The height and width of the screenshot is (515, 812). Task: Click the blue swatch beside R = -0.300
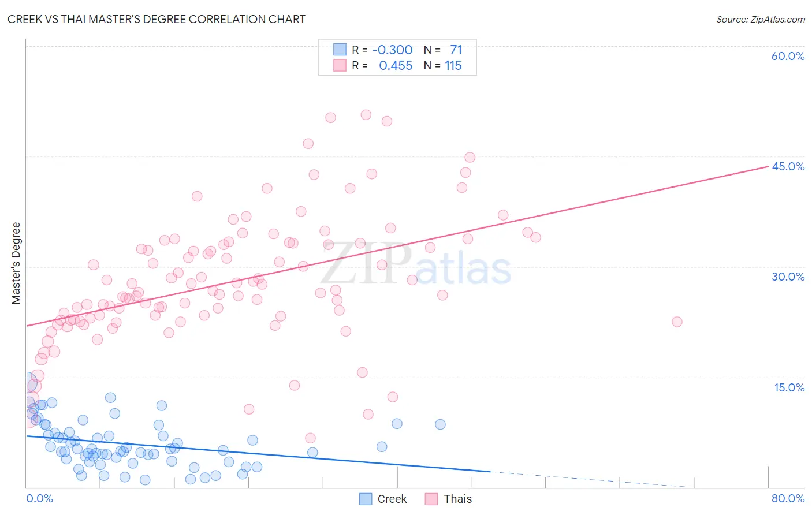pyautogui.click(x=340, y=50)
